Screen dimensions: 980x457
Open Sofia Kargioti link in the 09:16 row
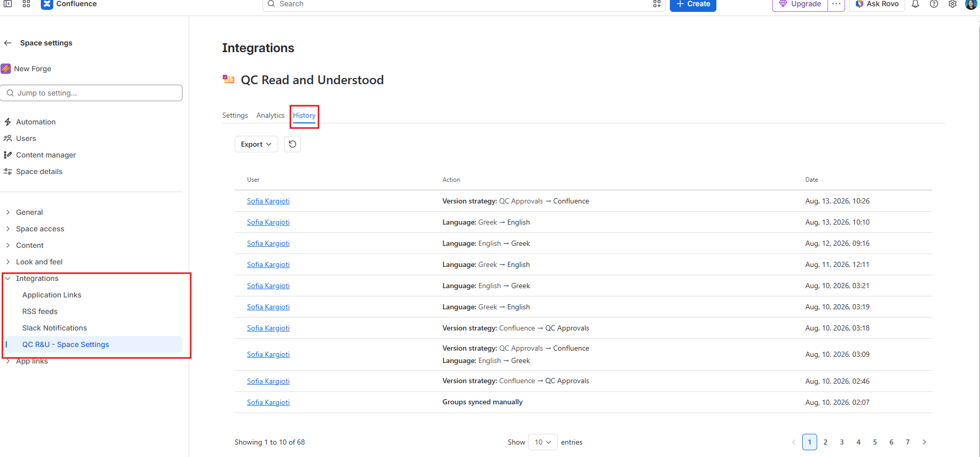pyautogui.click(x=268, y=243)
